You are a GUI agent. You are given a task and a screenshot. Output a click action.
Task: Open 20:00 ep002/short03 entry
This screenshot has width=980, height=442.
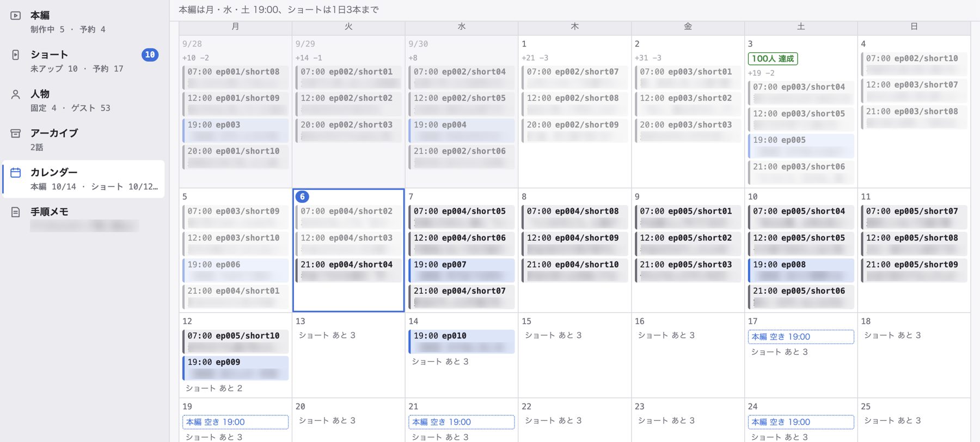coord(348,131)
